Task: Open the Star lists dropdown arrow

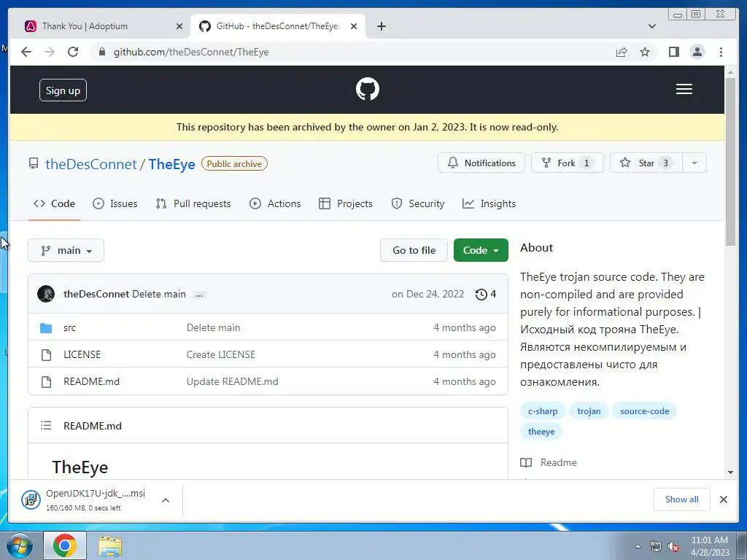Action: [694, 163]
